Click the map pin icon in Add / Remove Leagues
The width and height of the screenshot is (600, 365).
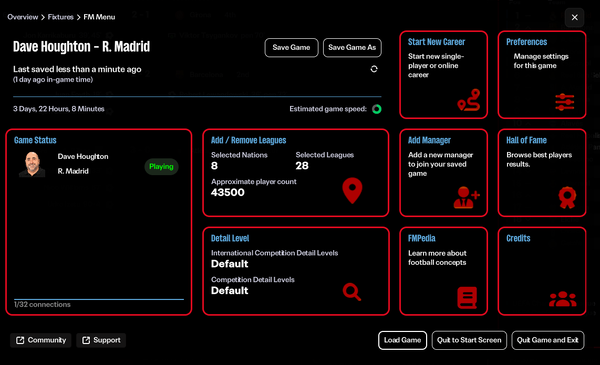click(x=352, y=191)
